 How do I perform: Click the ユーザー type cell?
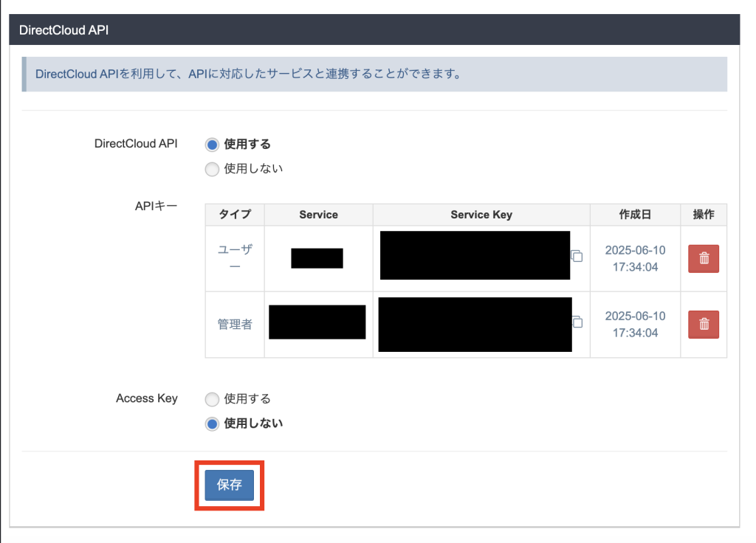235,258
